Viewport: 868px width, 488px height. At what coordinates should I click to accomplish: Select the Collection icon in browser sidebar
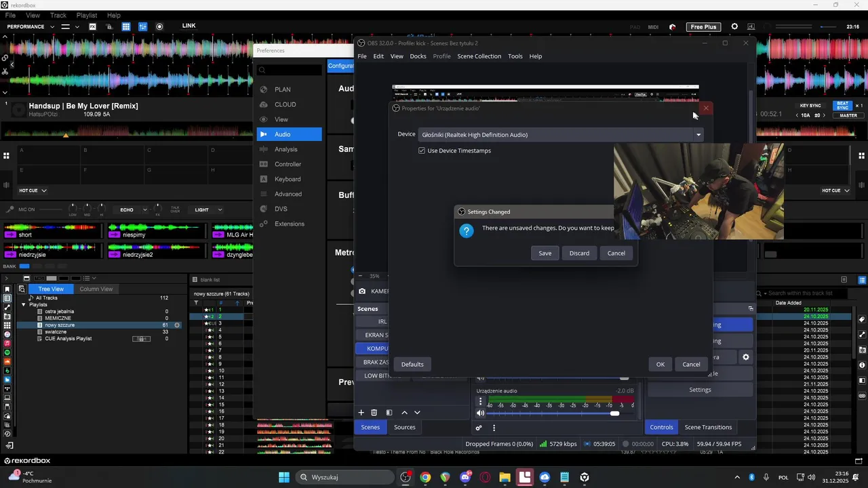(7, 298)
